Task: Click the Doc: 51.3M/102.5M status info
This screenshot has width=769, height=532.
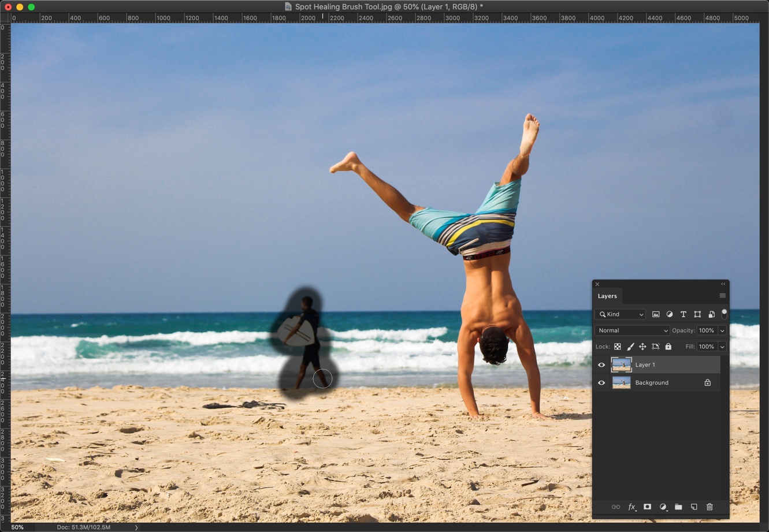Action: click(x=83, y=527)
